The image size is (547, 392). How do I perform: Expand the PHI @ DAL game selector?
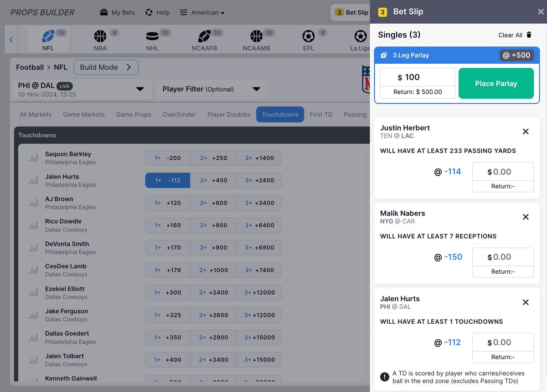pyautogui.click(x=83, y=89)
